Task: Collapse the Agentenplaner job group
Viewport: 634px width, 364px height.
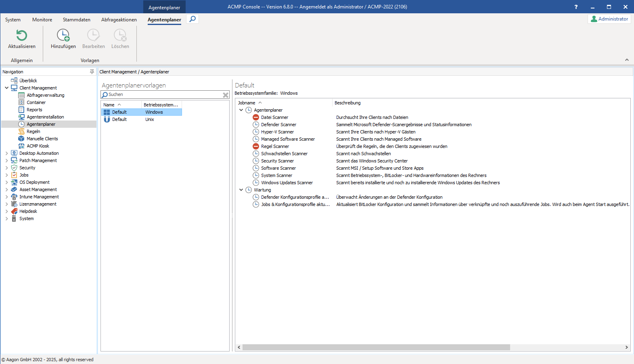Action: (x=241, y=110)
